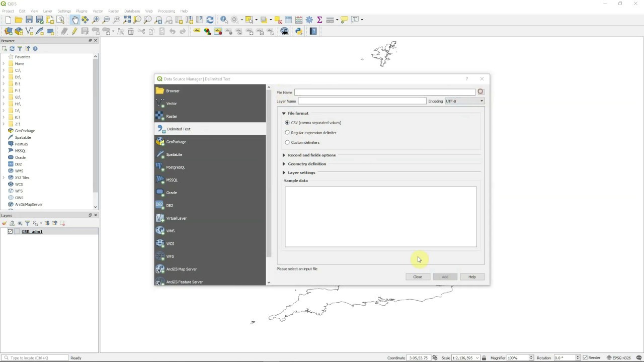Select GeoPackage in the Browser tree
The height and width of the screenshot is (362, 644).
pos(25,131)
